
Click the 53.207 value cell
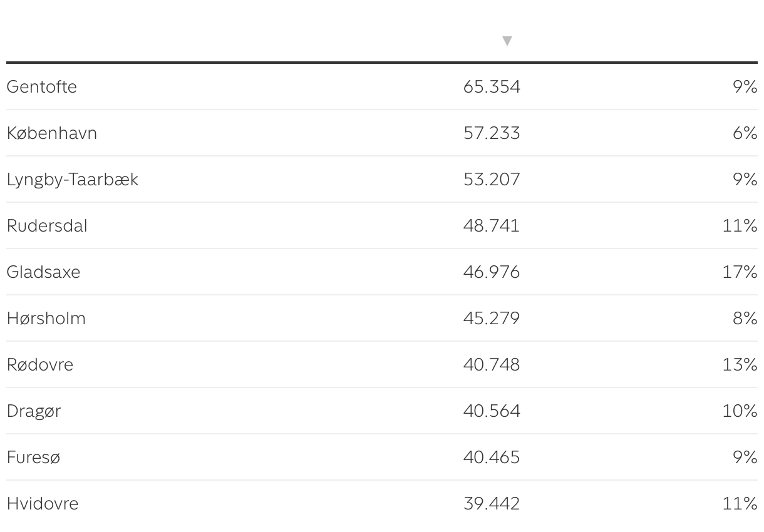coord(492,179)
